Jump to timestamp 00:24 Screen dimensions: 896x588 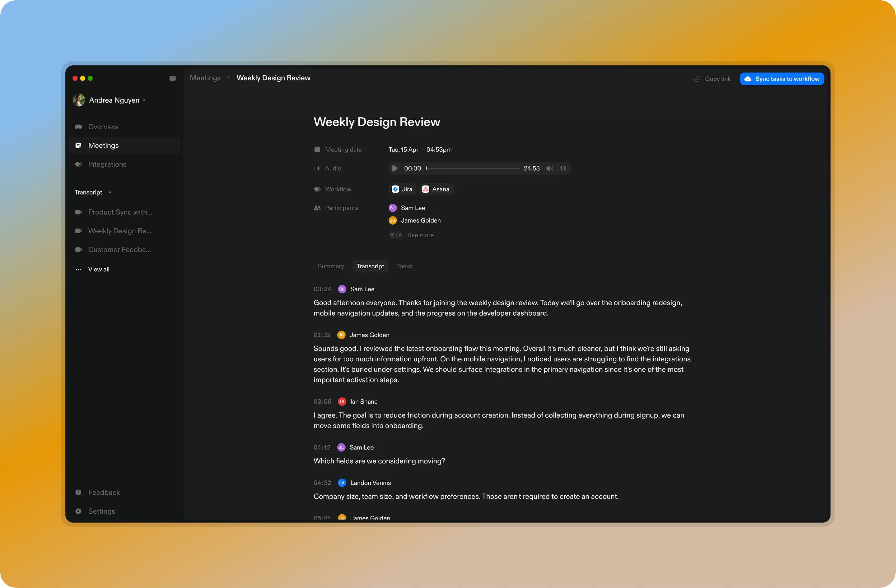point(322,289)
